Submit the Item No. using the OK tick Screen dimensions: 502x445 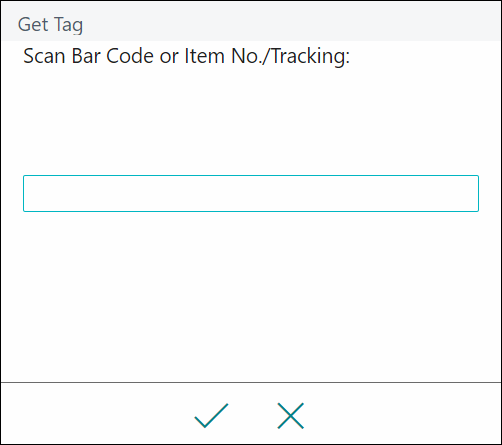tap(211, 415)
